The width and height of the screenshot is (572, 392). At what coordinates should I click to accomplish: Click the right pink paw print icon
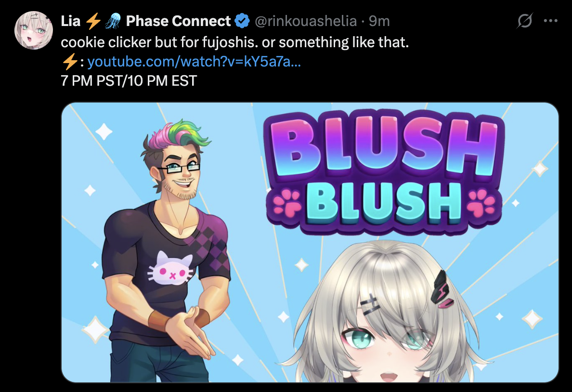(x=481, y=203)
